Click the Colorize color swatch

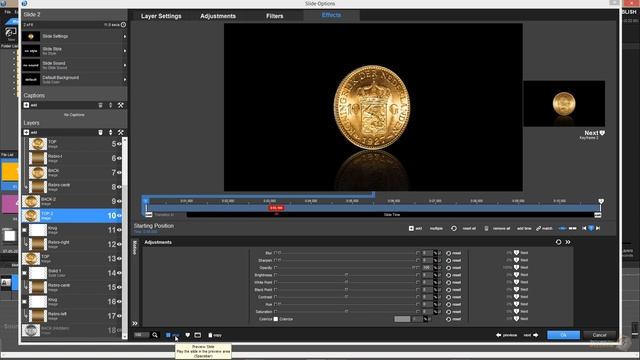pos(402,319)
